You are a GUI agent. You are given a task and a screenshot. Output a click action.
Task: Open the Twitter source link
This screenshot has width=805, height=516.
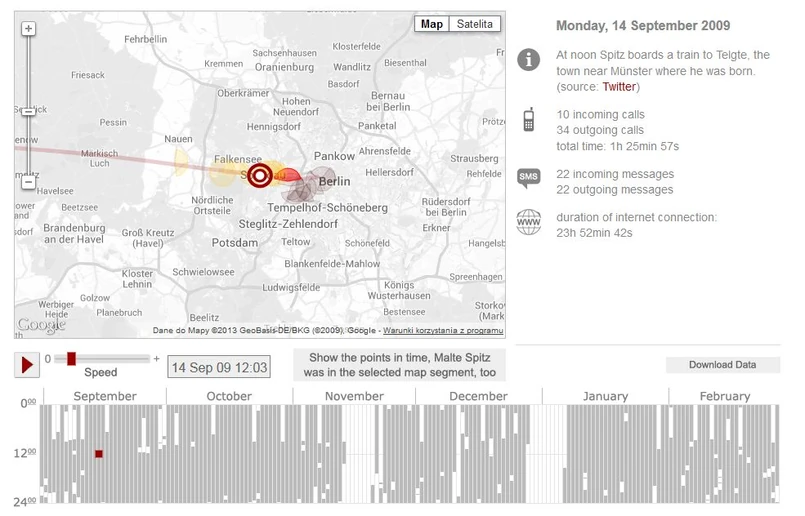point(619,87)
